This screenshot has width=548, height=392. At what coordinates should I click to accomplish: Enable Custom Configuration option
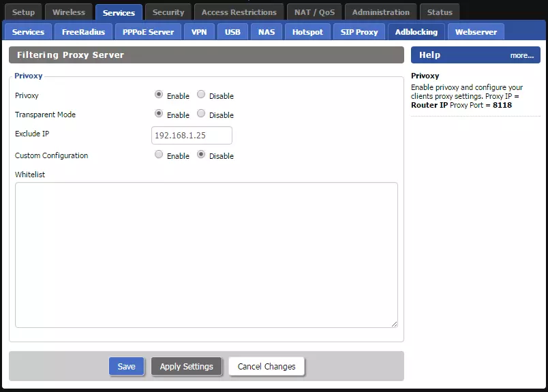159,155
